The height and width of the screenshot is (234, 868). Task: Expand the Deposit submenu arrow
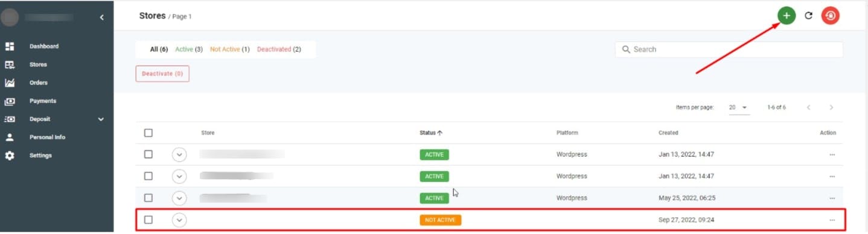coord(101,119)
